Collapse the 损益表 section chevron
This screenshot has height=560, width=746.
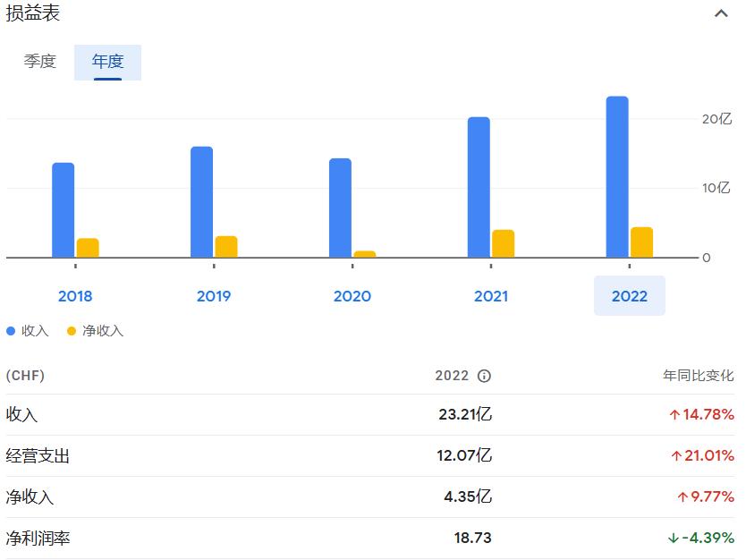tap(721, 14)
